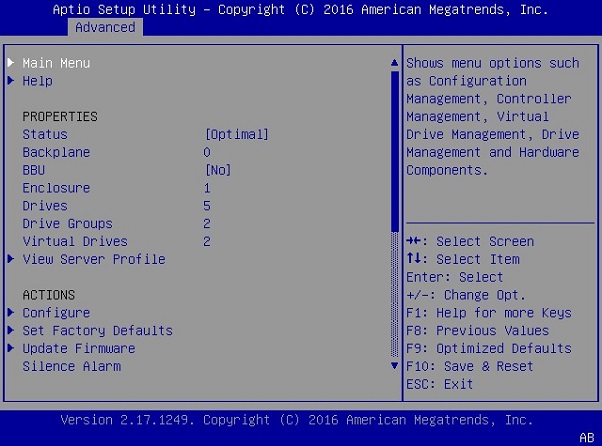This screenshot has width=602, height=446.
Task: Select the Advanced tab
Action: 104,27
